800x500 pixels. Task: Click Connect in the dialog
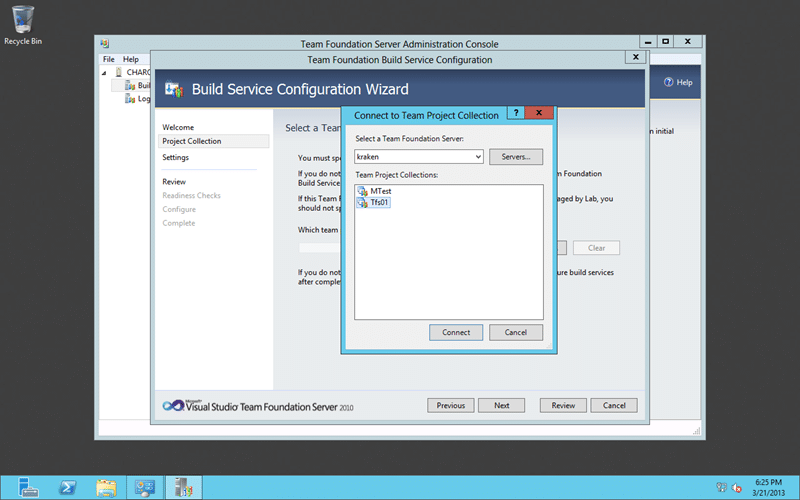(x=456, y=332)
